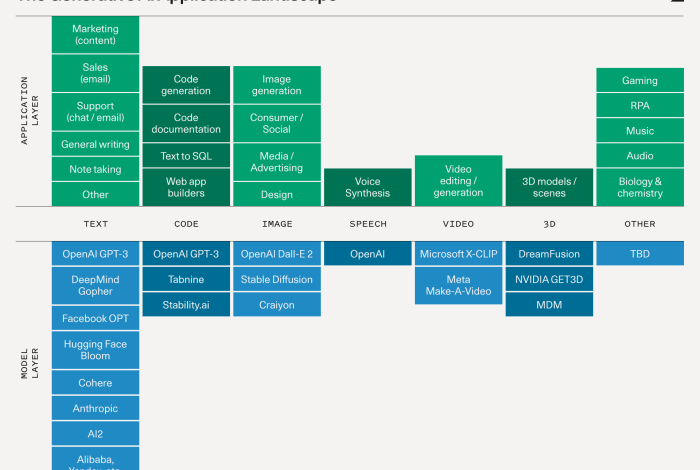Select the "Code generation" box
The height and width of the screenshot is (470, 700).
click(x=186, y=85)
